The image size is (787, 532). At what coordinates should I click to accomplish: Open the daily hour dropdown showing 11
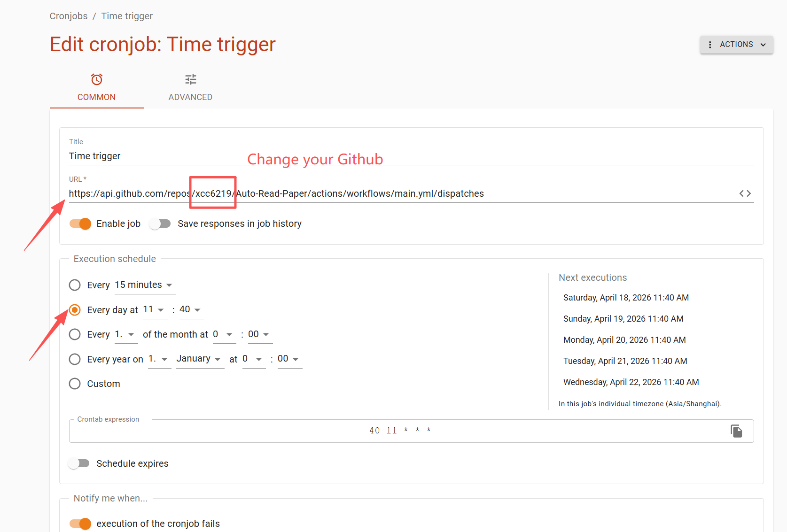155,309
